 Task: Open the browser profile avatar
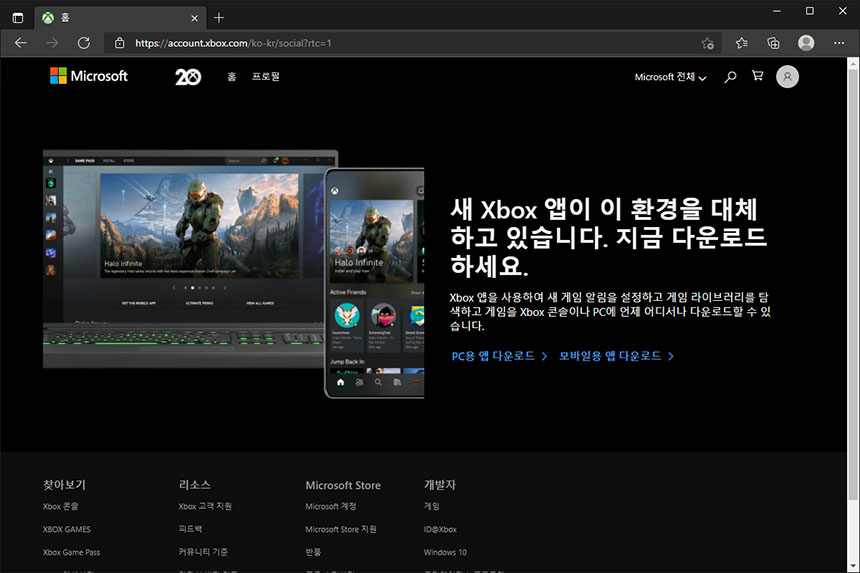[806, 43]
